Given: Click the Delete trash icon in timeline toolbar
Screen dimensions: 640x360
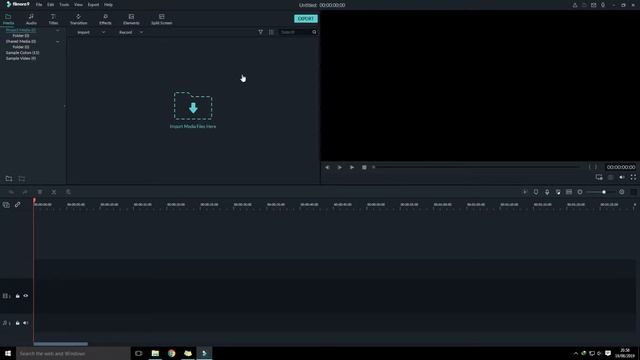Looking at the screenshot, I should (x=40, y=192).
